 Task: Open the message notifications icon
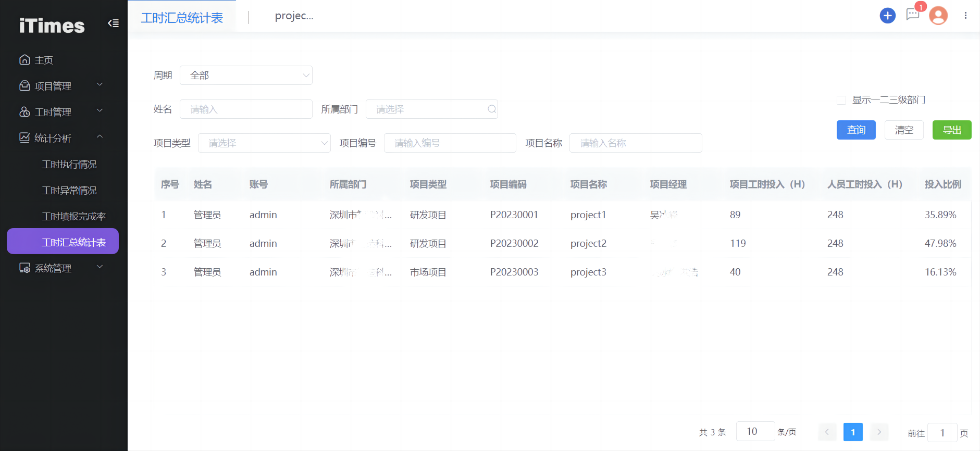912,15
